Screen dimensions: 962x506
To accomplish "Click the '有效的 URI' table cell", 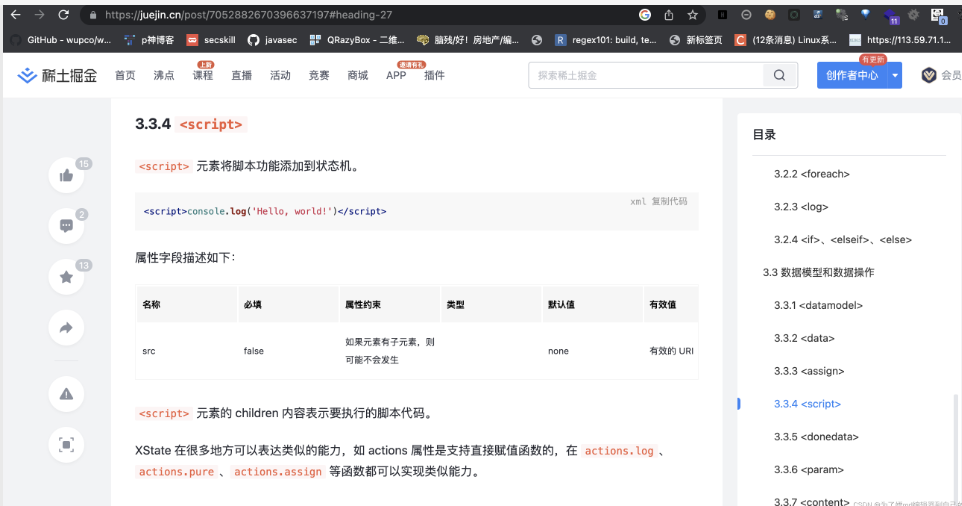I will [x=671, y=351].
